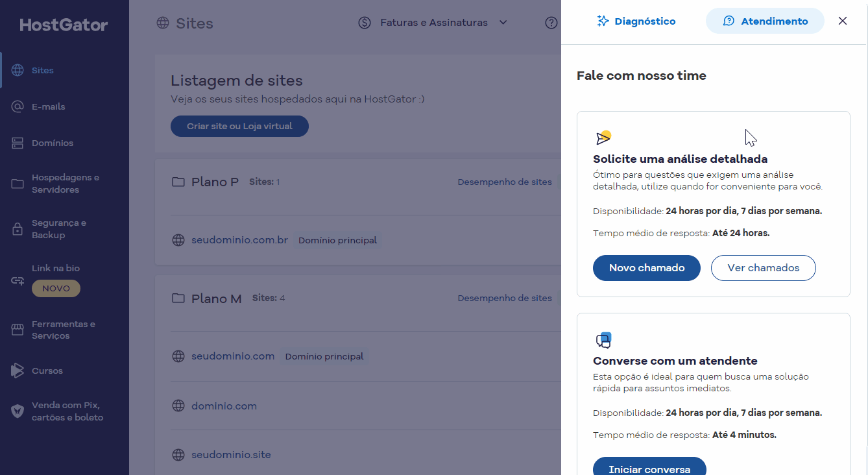
Task: Click the Até 24 horas response time text
Action: pos(741,233)
